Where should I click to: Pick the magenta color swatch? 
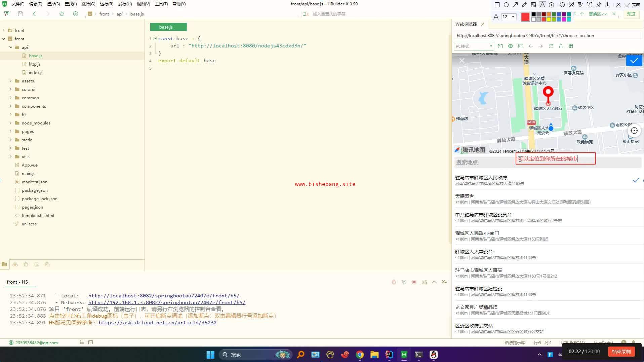[564, 19]
